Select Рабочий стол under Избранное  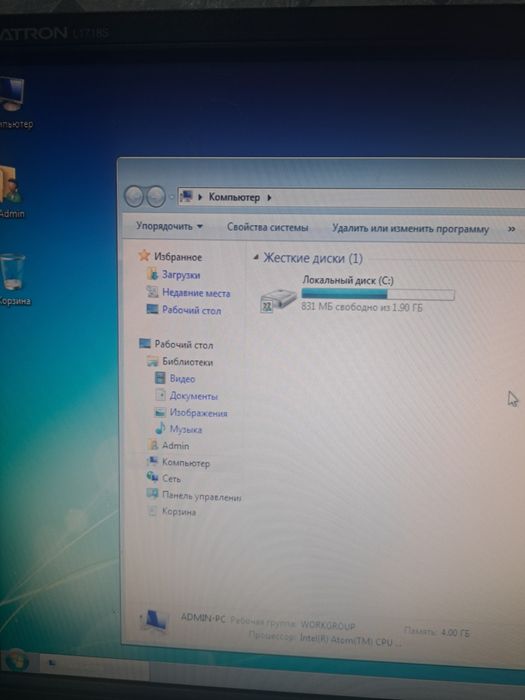coord(192,310)
